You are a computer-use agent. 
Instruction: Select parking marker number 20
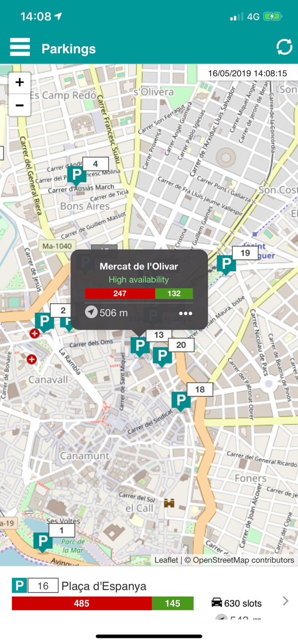[x=162, y=356]
